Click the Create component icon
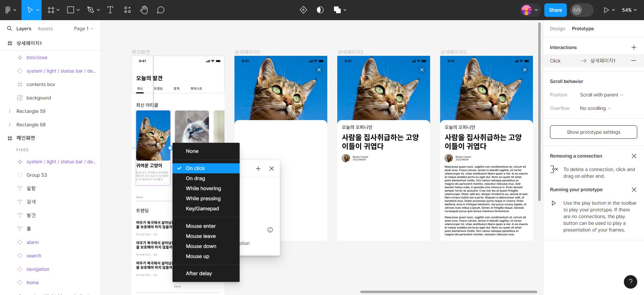The image size is (644, 295). tap(303, 10)
